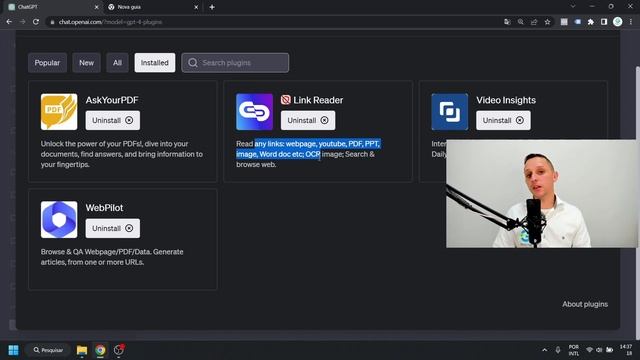
Task: Go forward in browser history
Action: tap(22, 22)
